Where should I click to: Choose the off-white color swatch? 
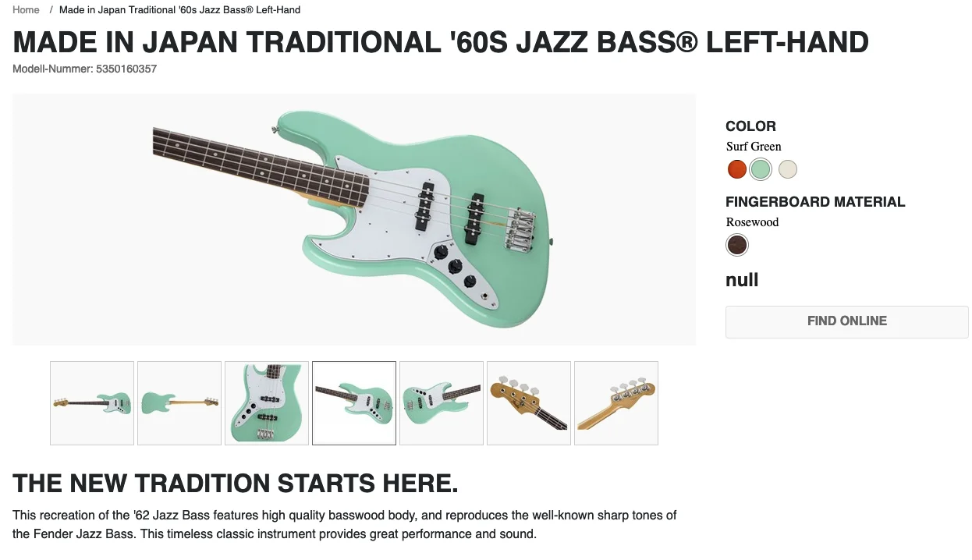(788, 169)
